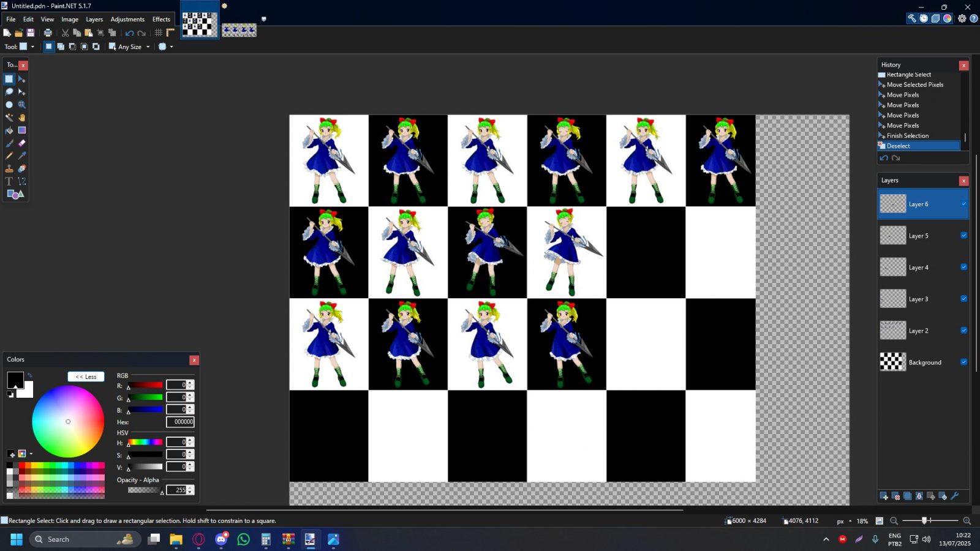The width and height of the screenshot is (980, 551).
Task: Select Finish Selection in History list
Action: (907, 136)
